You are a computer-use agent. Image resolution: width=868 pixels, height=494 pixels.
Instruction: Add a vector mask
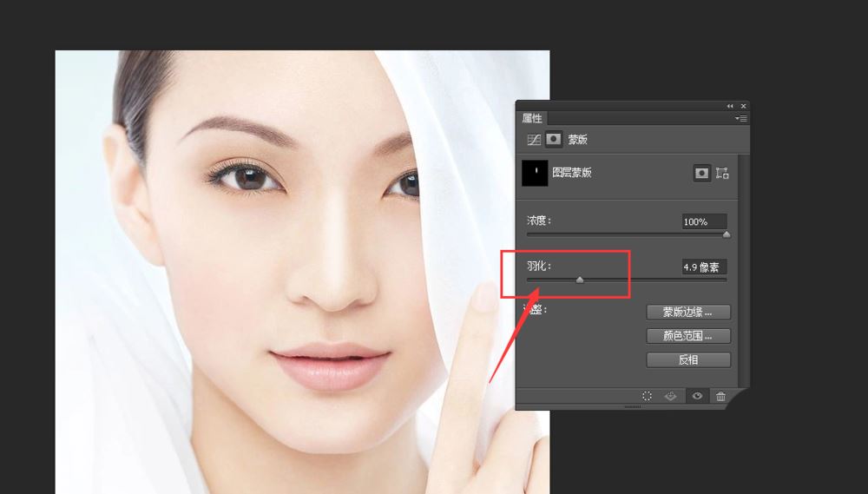click(722, 173)
